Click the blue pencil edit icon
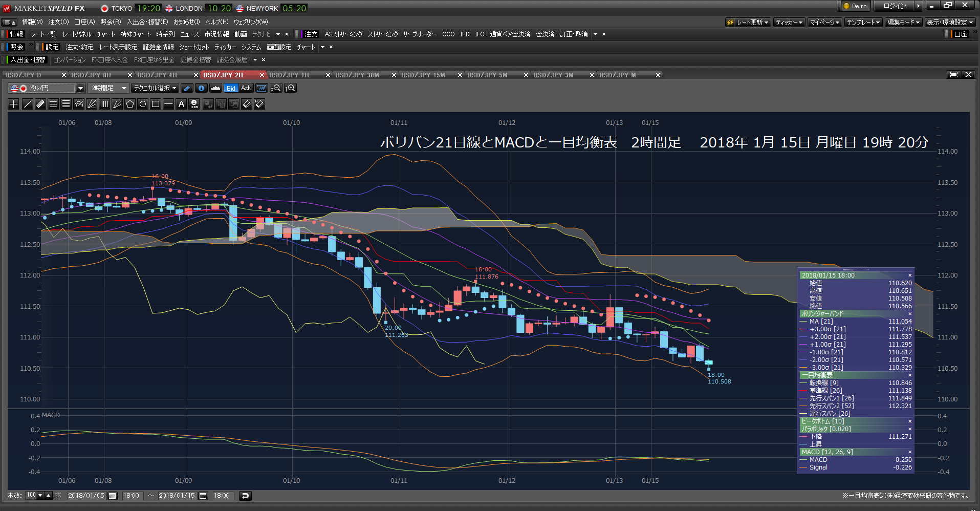 187,88
